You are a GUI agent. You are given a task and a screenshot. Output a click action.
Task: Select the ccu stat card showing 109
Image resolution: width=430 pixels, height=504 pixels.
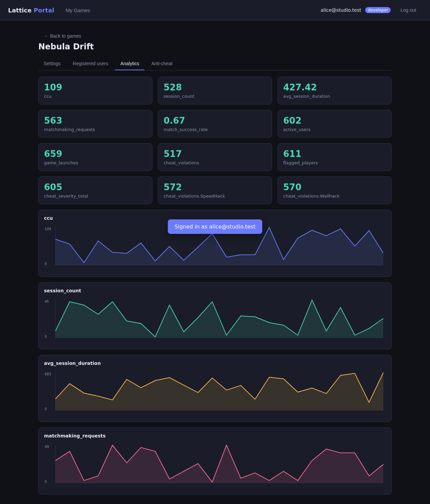tap(95, 90)
